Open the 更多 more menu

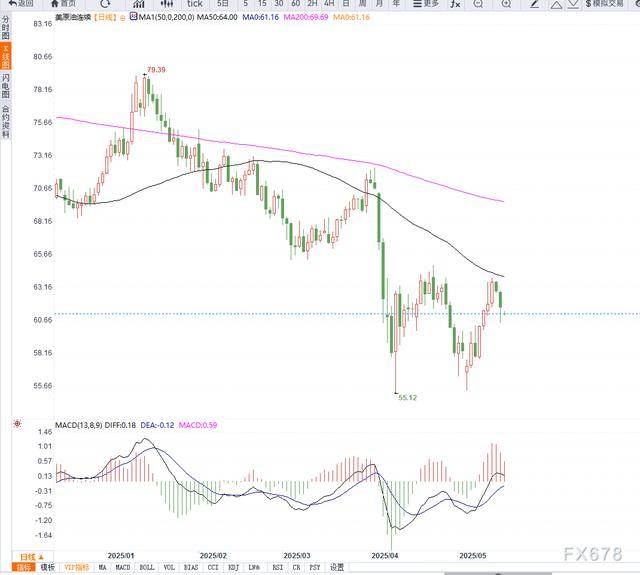click(x=426, y=3)
